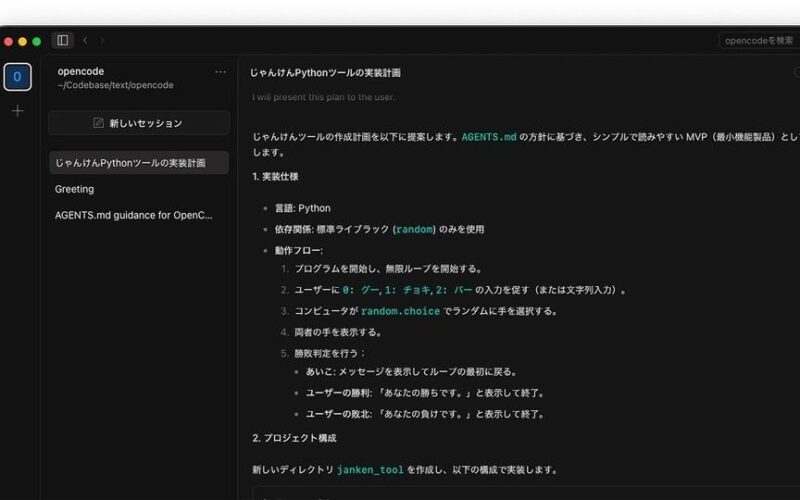Viewport: 800px width, 500px height.
Task: Open the Greeting session
Action: coord(139,189)
